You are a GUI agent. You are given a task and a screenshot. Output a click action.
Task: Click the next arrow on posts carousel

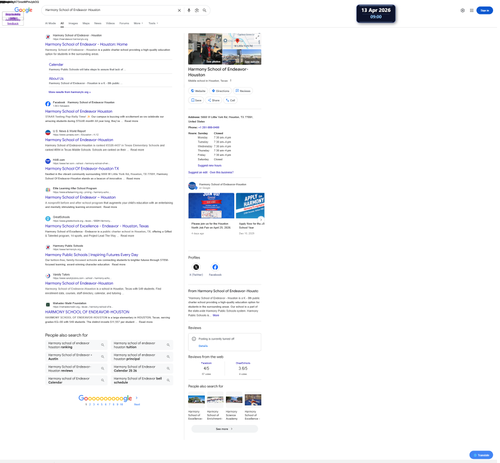pos(261,219)
